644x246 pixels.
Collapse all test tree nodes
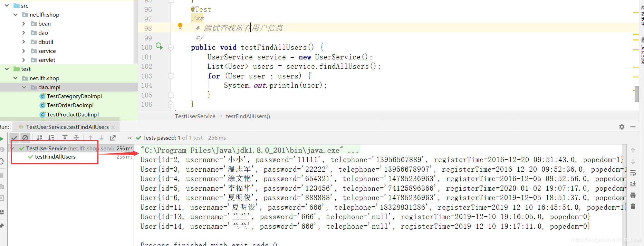coord(76,138)
